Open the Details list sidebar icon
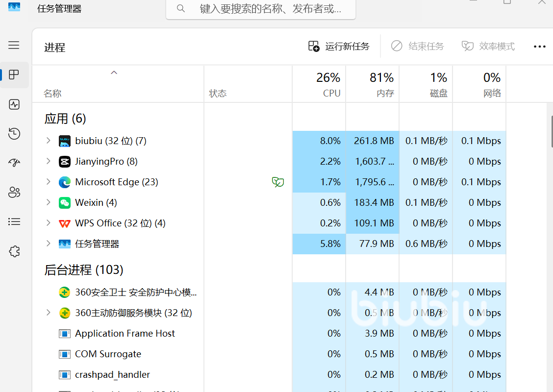Screen dimensions: 553x392 pyautogui.click(x=14, y=222)
